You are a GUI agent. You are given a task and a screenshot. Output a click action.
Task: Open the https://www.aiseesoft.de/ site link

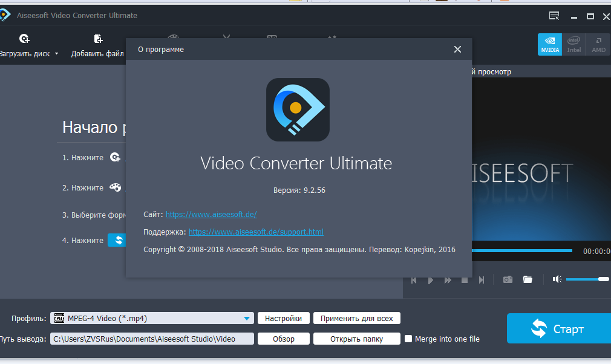point(211,215)
